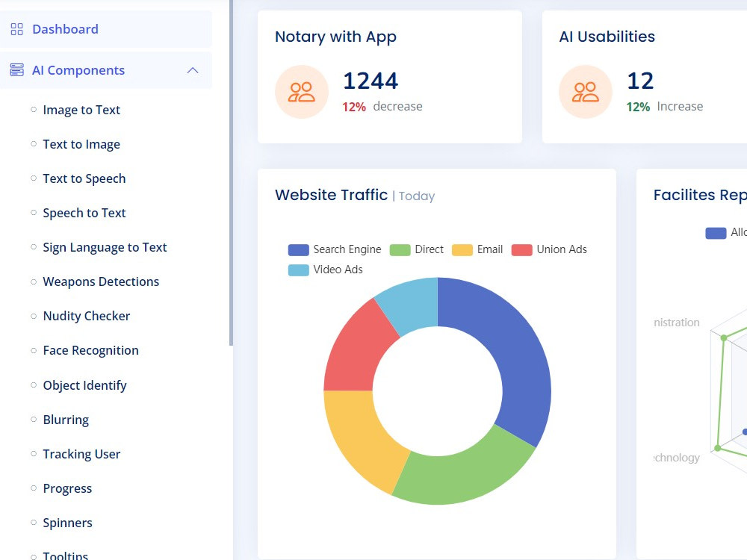
Task: Go to Face Recognition page
Action: click(90, 350)
